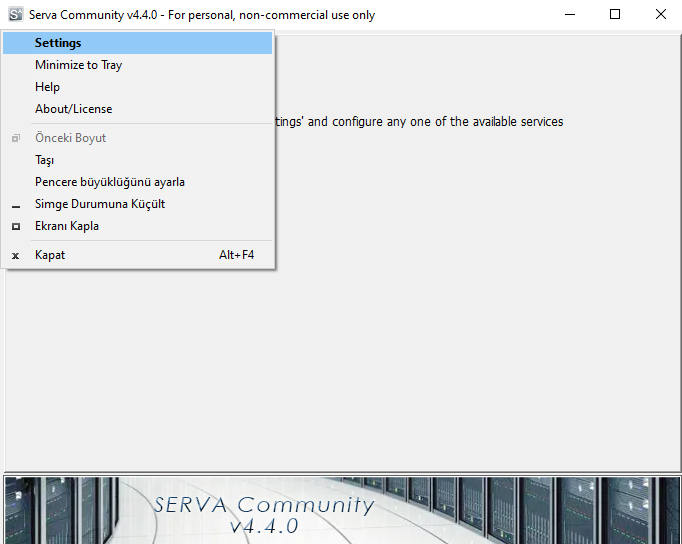Open Settings from the system menu
Image resolution: width=682 pixels, height=544 pixels.
tap(137, 43)
